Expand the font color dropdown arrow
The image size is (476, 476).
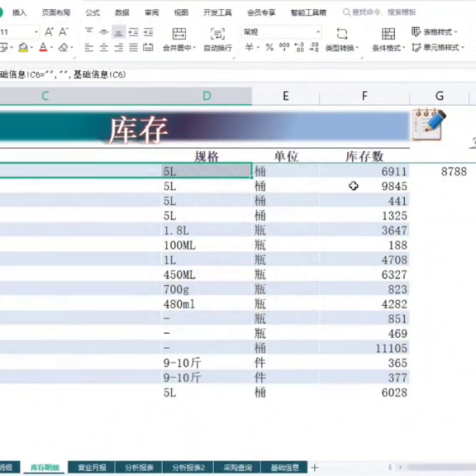pos(51,48)
